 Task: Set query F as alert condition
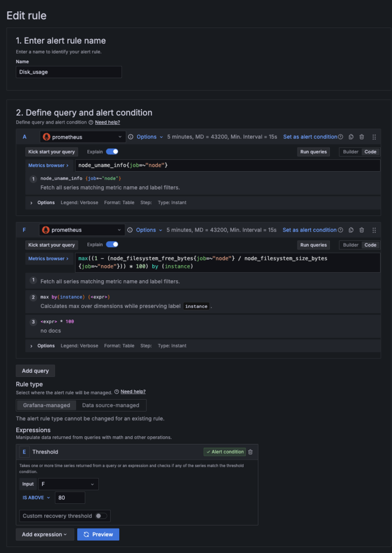309,230
